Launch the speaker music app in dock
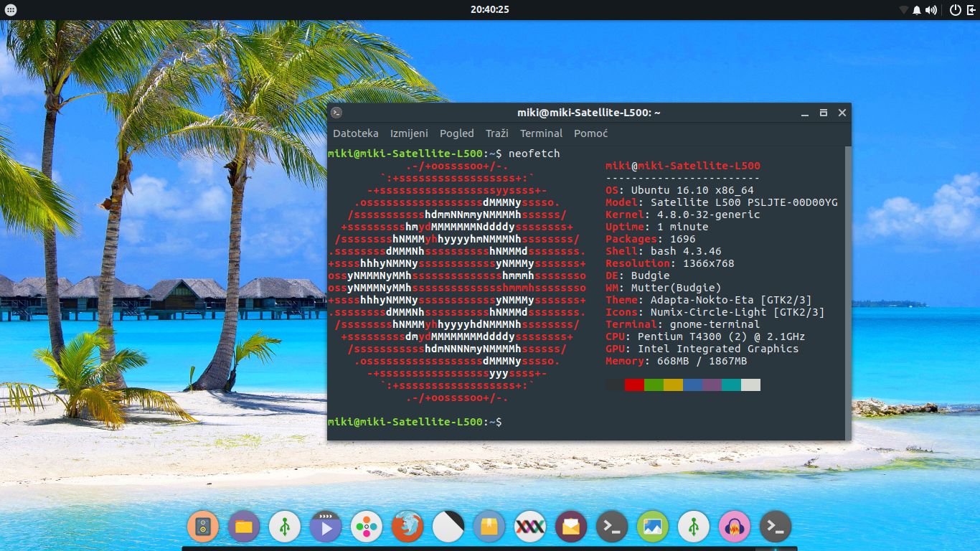This screenshot has height=551, width=980. tap(202, 527)
